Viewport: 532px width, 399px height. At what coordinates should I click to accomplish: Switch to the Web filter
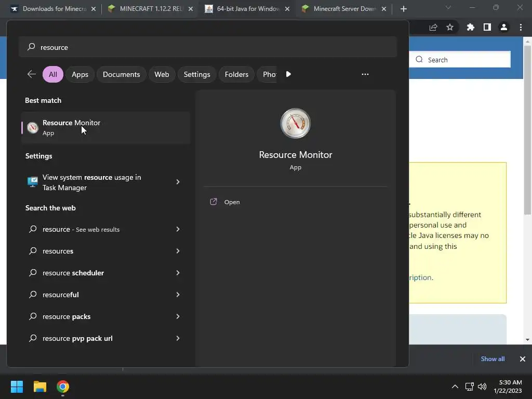point(162,74)
